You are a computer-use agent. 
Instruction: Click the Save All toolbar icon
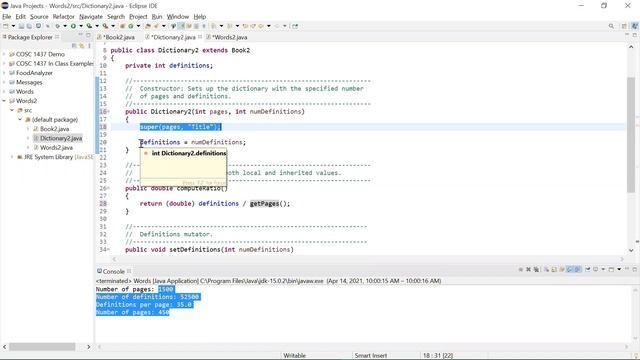click(29, 26)
